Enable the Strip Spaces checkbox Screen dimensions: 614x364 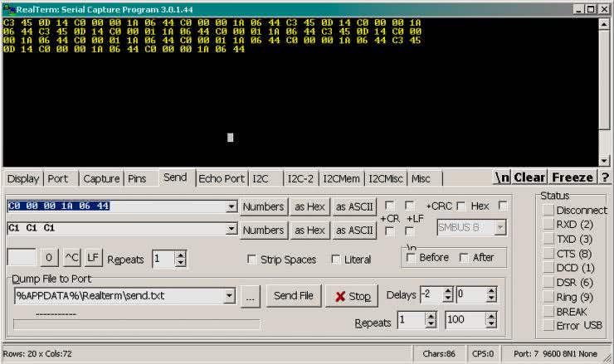[252, 260]
